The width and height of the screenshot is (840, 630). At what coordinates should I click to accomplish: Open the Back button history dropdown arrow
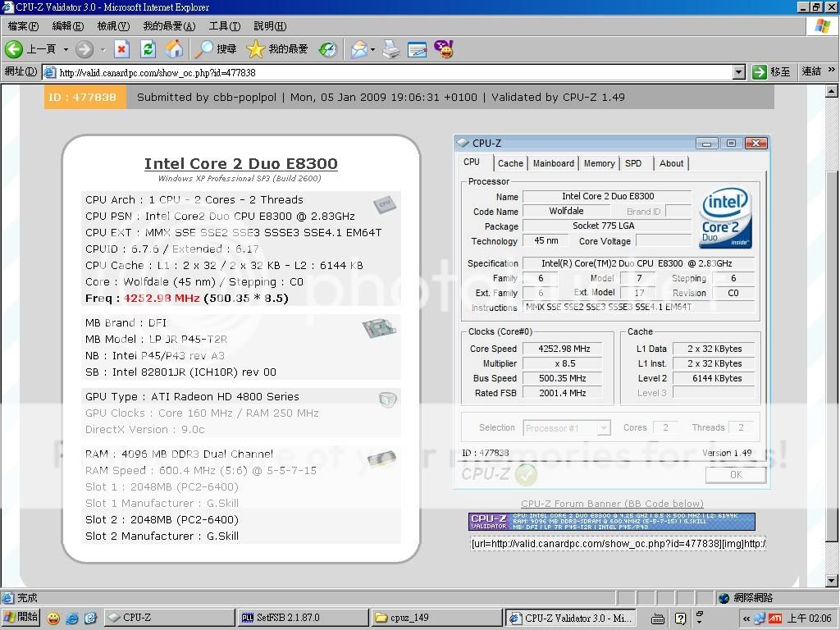click(66, 49)
